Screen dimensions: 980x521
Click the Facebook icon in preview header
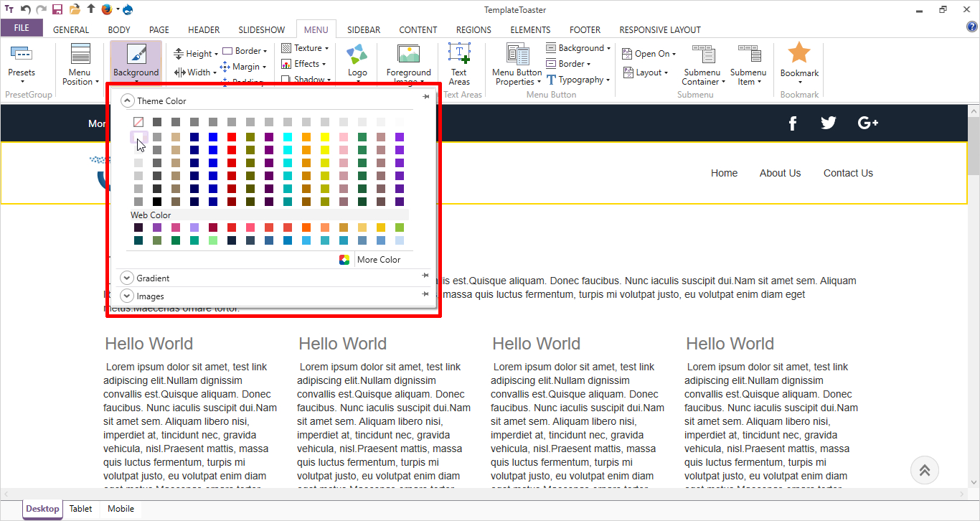793,123
